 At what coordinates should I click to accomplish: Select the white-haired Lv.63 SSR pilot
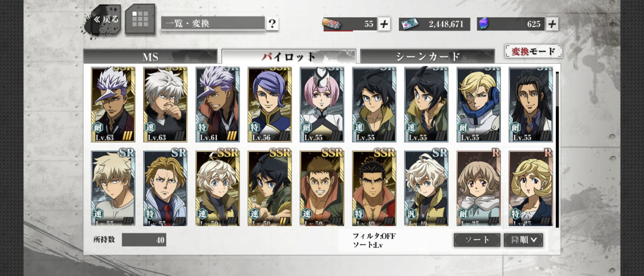[165, 104]
